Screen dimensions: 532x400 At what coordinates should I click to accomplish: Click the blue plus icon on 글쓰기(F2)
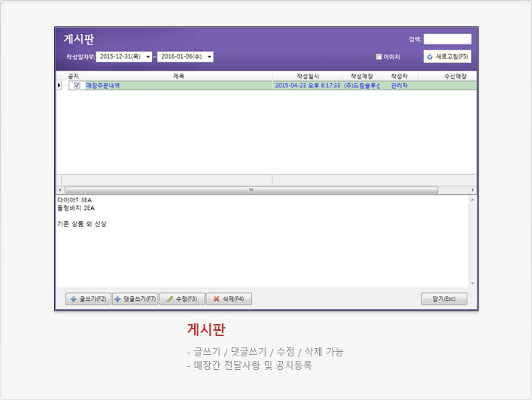(73, 299)
